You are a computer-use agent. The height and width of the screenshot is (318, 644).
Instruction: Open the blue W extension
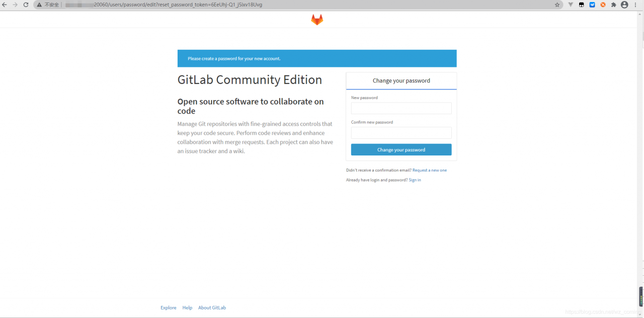(592, 5)
